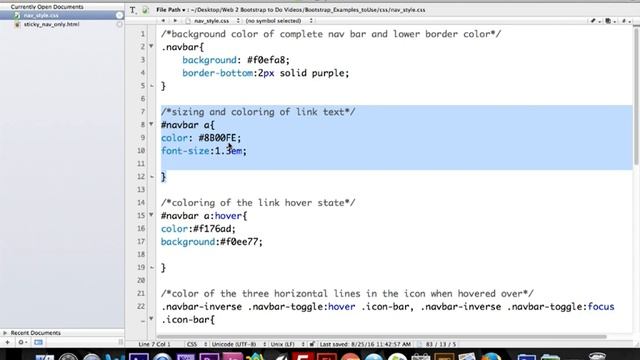Close sticky_nav_only.html using its sidebar circle button
Viewport: 640px width, 360px height.
click(x=119, y=24)
